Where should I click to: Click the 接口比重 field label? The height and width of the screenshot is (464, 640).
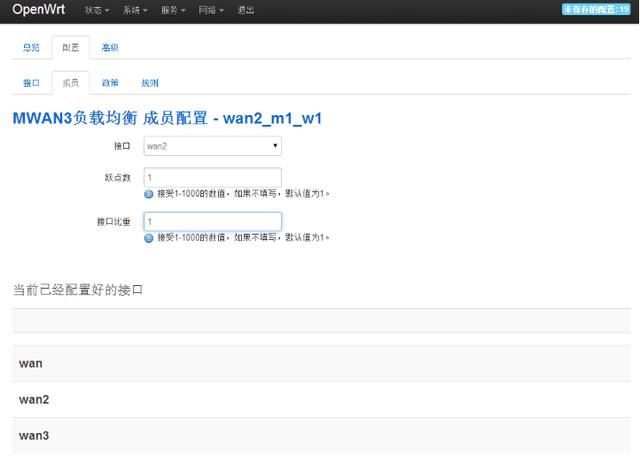point(113,222)
